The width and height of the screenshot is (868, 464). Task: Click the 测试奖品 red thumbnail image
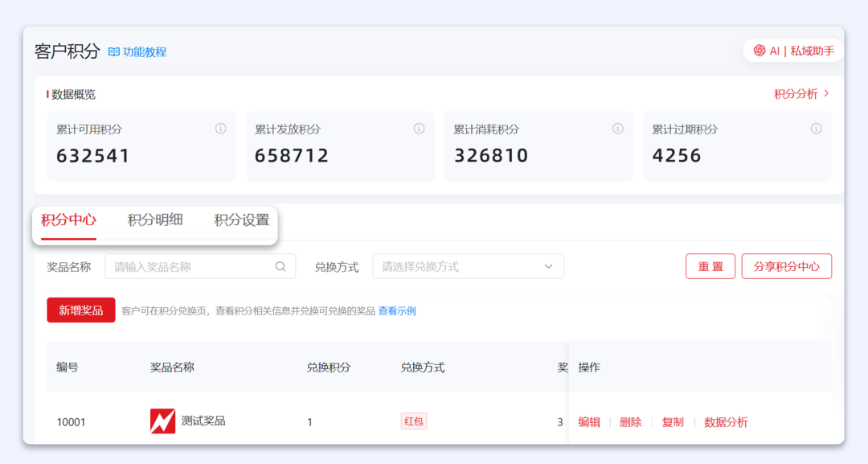coord(162,421)
